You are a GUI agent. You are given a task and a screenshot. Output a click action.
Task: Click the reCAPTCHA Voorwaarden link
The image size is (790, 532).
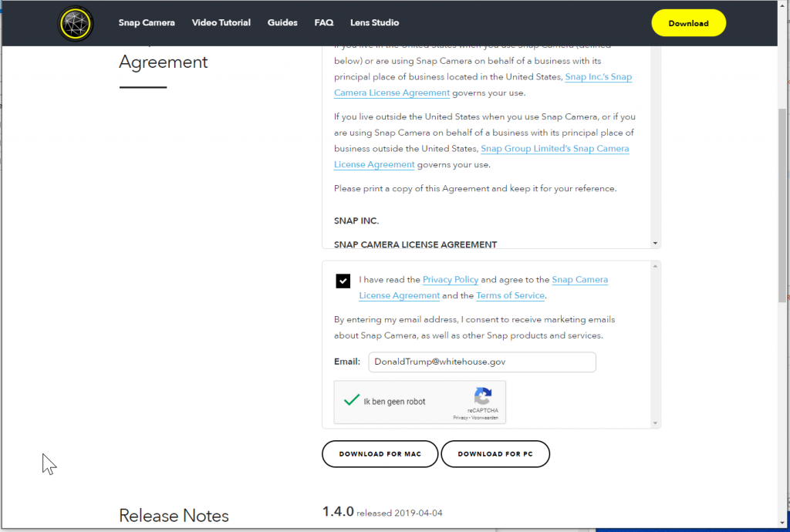tap(484, 418)
